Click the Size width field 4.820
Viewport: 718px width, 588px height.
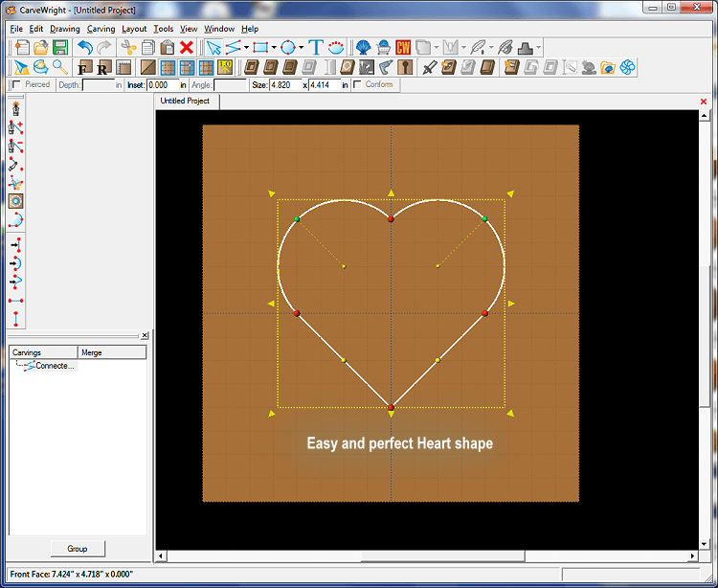285,84
